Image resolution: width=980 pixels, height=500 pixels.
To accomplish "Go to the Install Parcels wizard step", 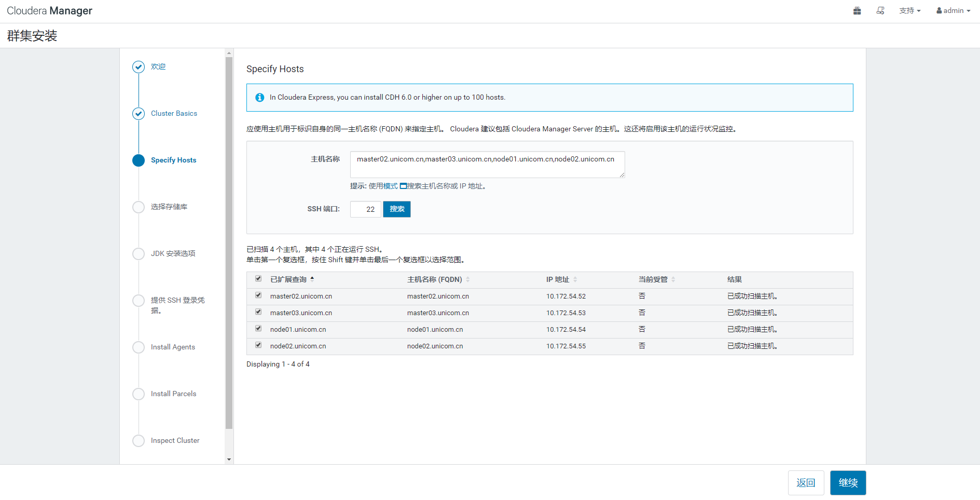I will (x=173, y=394).
